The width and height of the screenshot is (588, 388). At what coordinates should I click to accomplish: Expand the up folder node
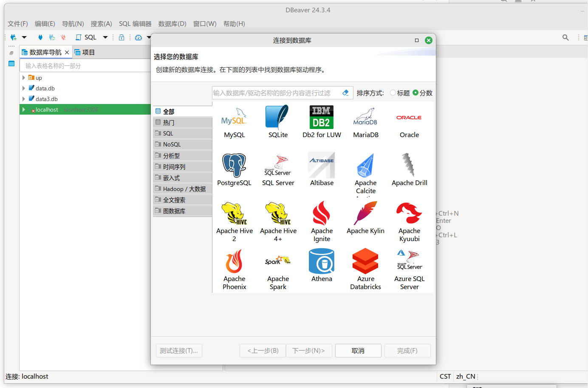pos(24,78)
